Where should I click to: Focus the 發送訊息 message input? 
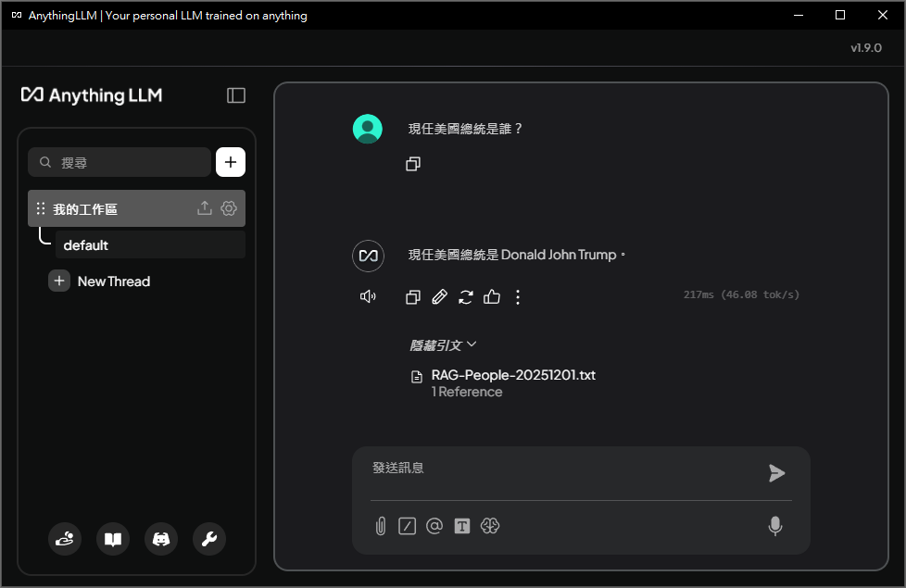[x=556, y=469]
